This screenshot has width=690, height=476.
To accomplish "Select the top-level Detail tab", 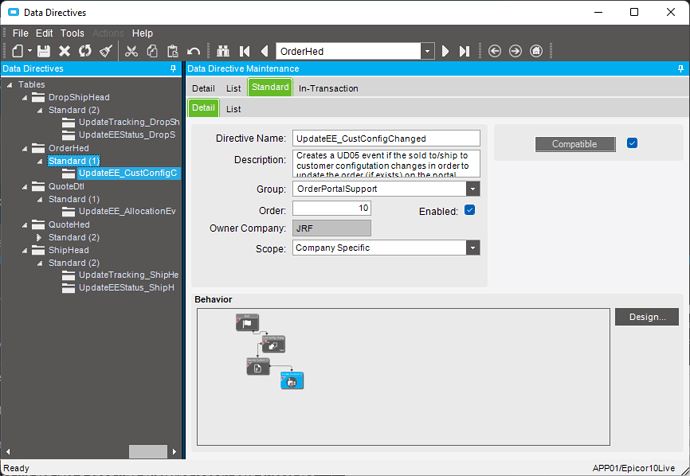I will click(x=203, y=88).
